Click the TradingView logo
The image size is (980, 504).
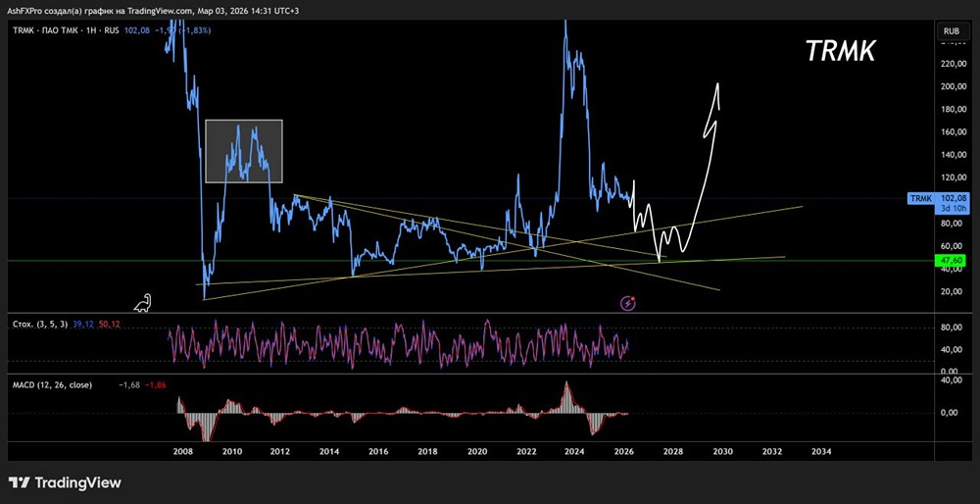(x=65, y=482)
